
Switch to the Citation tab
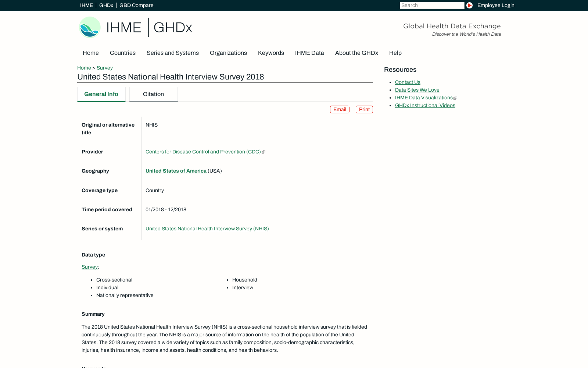click(154, 94)
